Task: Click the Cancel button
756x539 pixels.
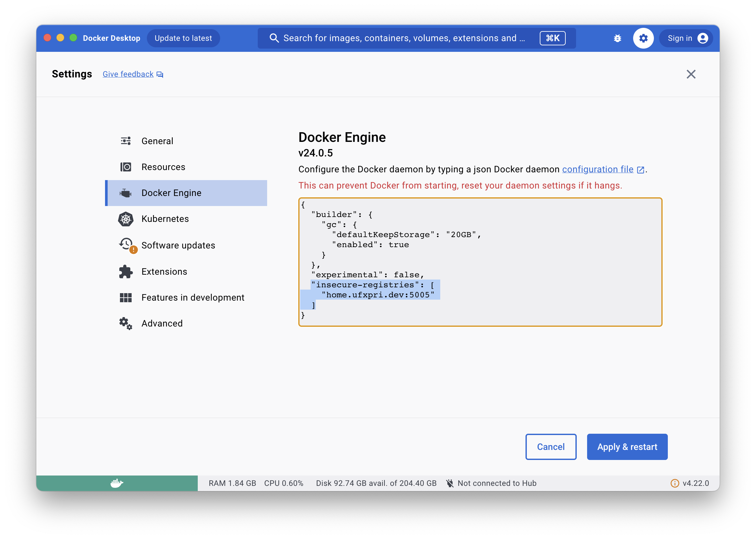Action: [550, 447]
